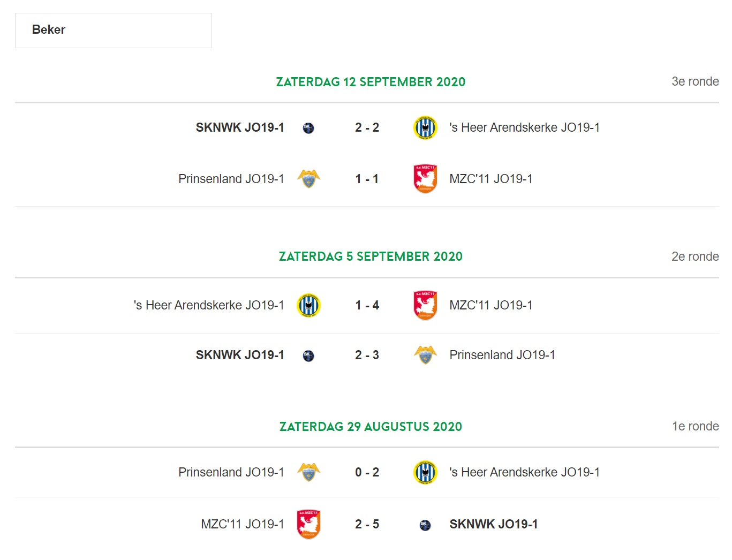Click MZC'11 crest beside 1 - 4 score
Image resolution: width=732 pixels, height=560 pixels.
[426, 305]
